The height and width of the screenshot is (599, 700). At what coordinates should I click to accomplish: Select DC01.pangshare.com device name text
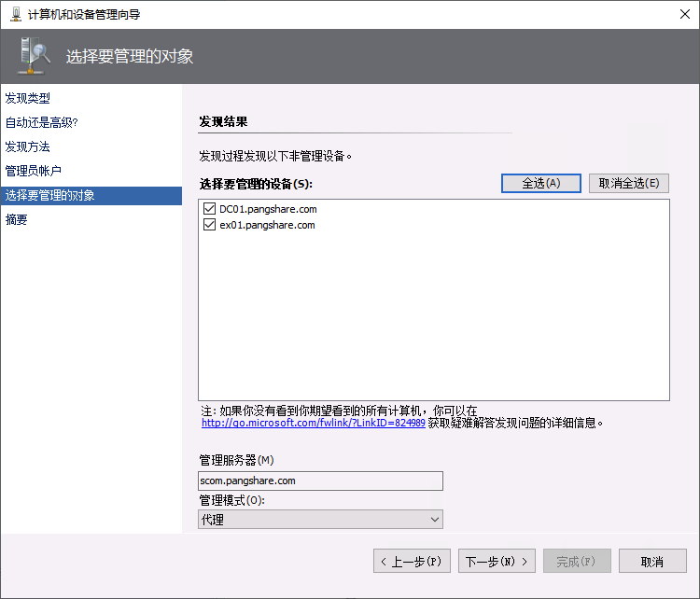(268, 209)
